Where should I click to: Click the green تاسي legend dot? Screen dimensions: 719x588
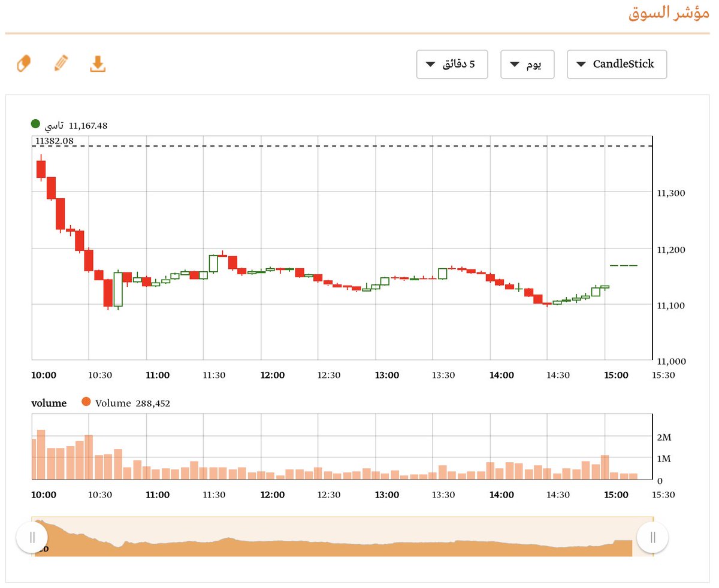35,124
